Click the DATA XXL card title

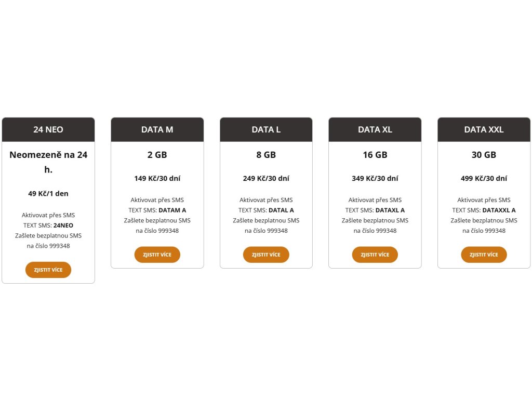pyautogui.click(x=484, y=129)
